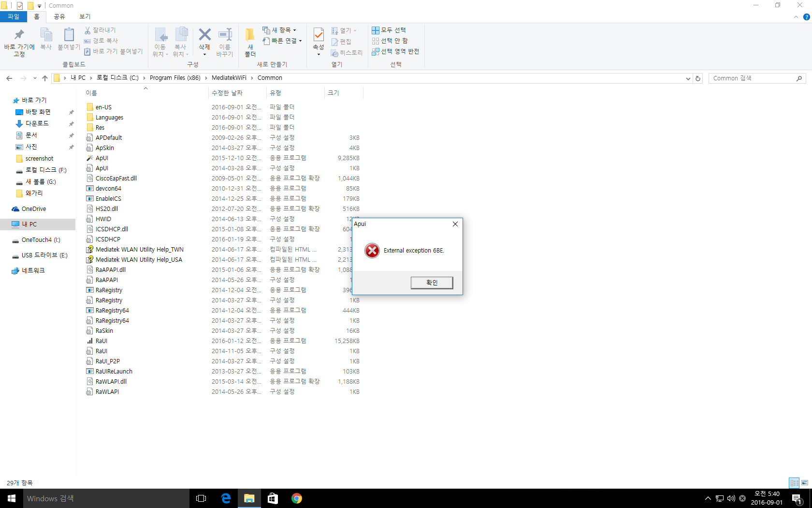Switch to the View ribbon tab

tap(85, 16)
